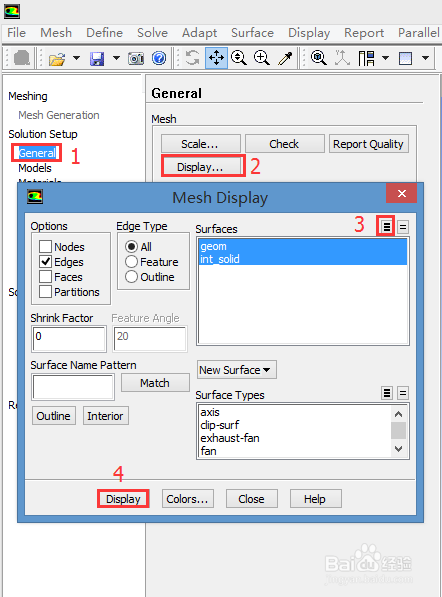Image resolution: width=442 pixels, height=597 pixels.
Task: Click the Report Quality button
Action: 368,144
